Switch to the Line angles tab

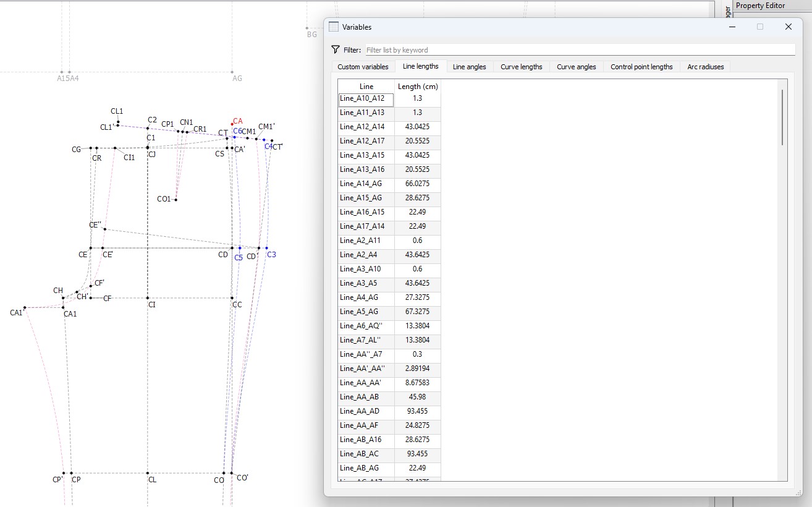[x=469, y=66]
